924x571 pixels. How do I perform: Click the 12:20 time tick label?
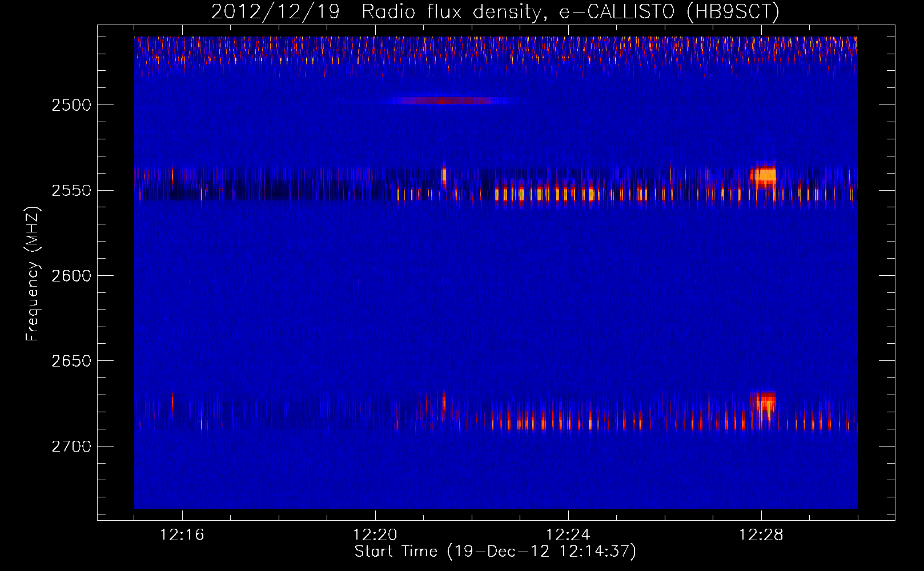375,535
